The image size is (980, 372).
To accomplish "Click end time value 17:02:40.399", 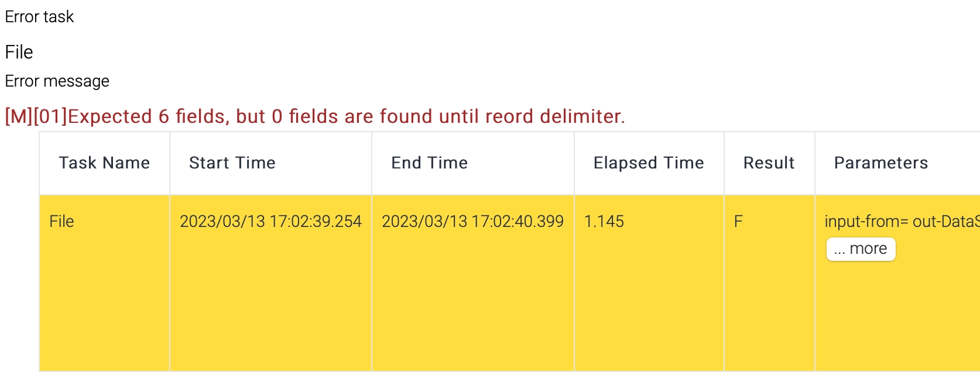I will click(x=472, y=222).
